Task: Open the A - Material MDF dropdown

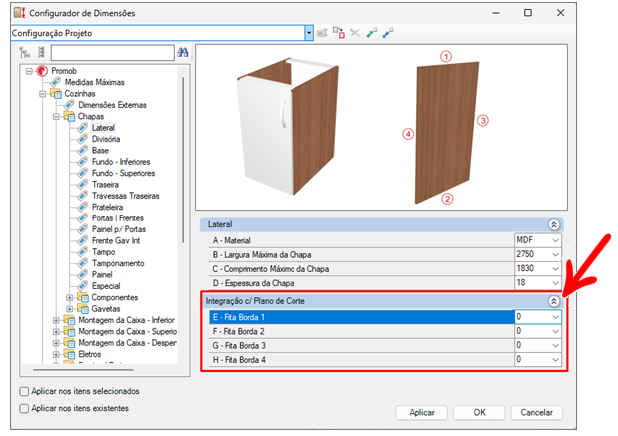Action: point(555,240)
